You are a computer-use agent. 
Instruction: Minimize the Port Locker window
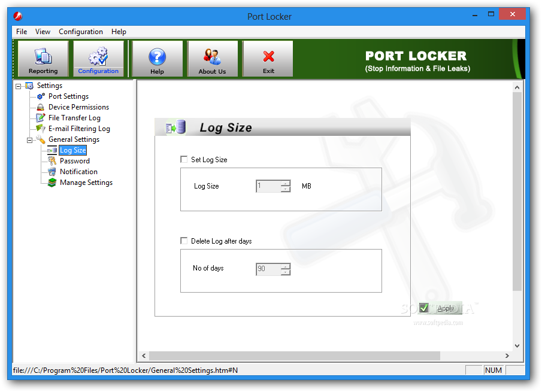[475, 15]
